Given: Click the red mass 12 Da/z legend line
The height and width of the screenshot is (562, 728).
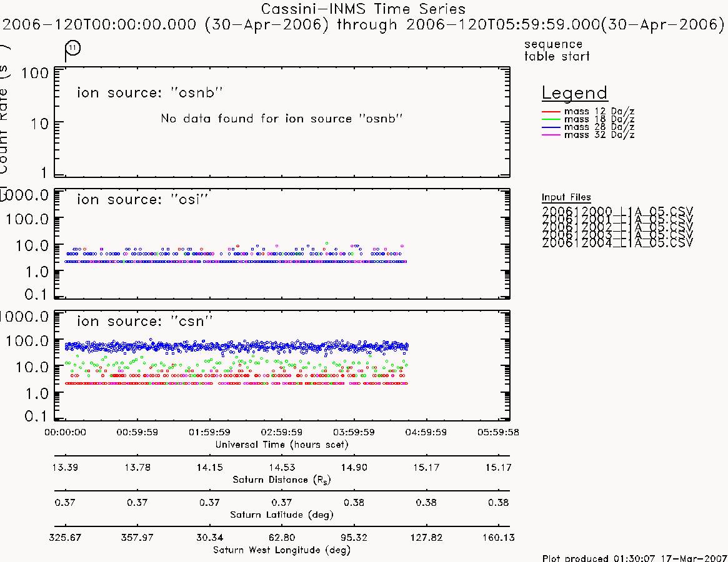Looking at the screenshot, I should click(x=551, y=112).
